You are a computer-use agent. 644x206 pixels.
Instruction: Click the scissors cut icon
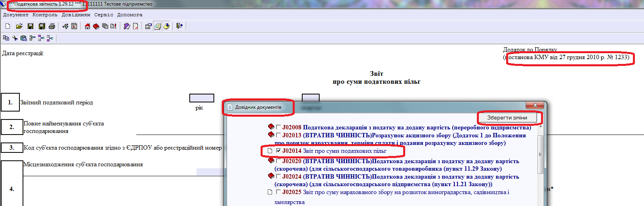tap(15, 38)
